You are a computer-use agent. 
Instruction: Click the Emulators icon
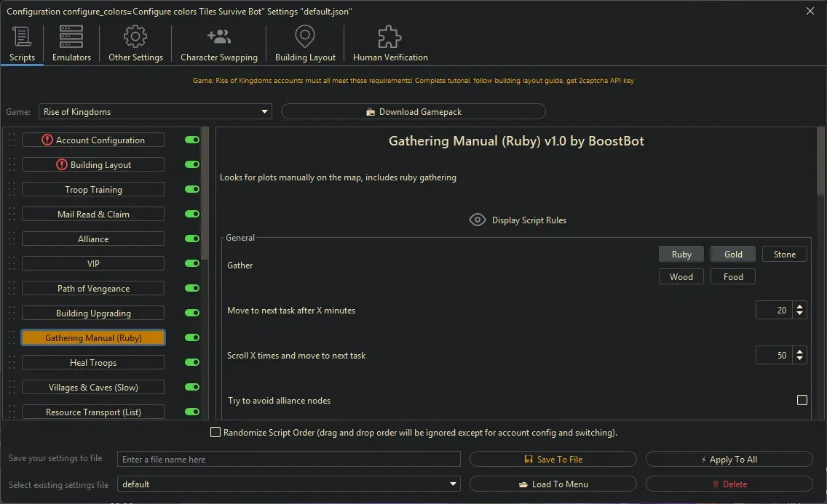(71, 36)
